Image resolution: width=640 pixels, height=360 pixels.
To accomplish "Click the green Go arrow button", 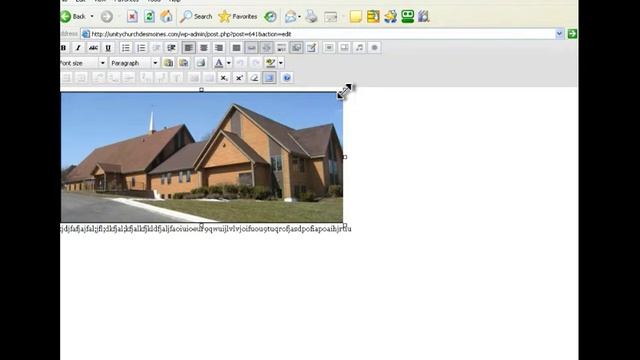I will tap(572, 34).
